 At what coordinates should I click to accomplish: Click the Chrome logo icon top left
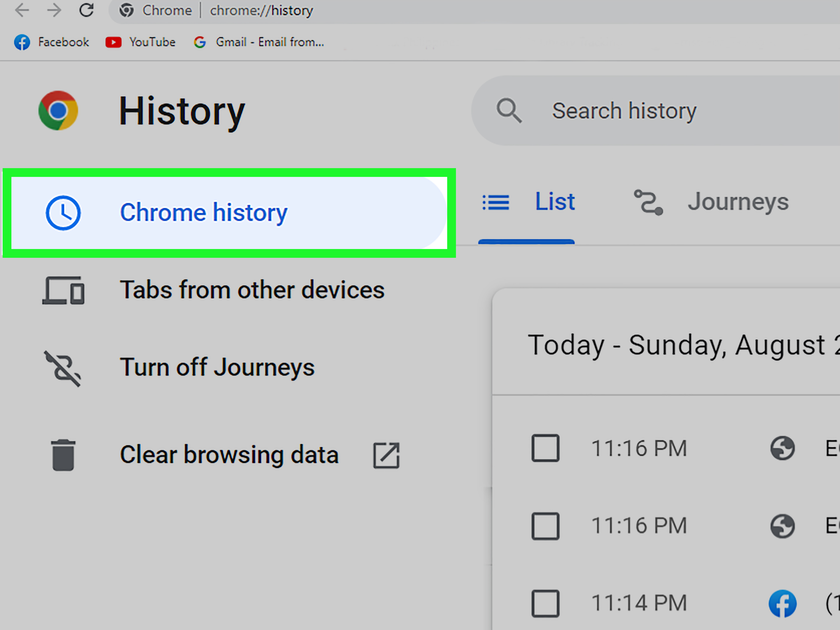pyautogui.click(x=58, y=110)
